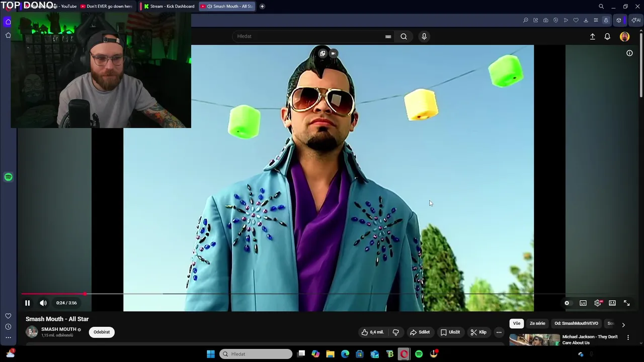Open Spotify in Opera sidebar
The width and height of the screenshot is (644, 362).
click(8, 177)
